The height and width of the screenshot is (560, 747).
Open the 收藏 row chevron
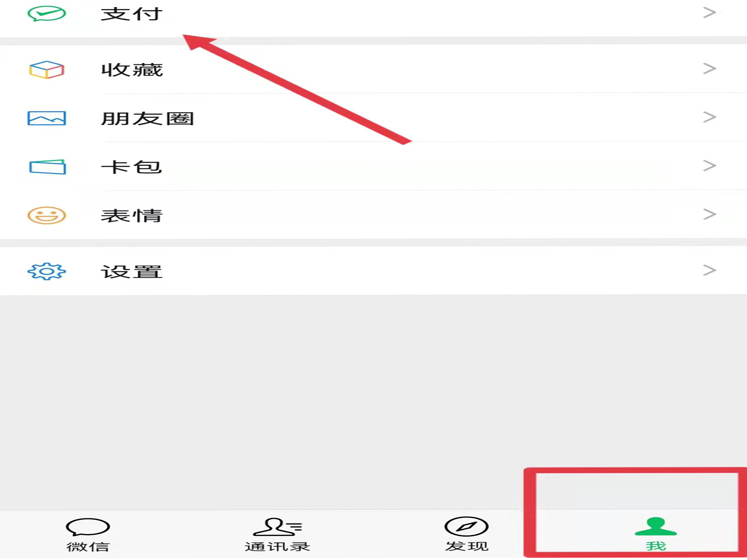tap(710, 69)
